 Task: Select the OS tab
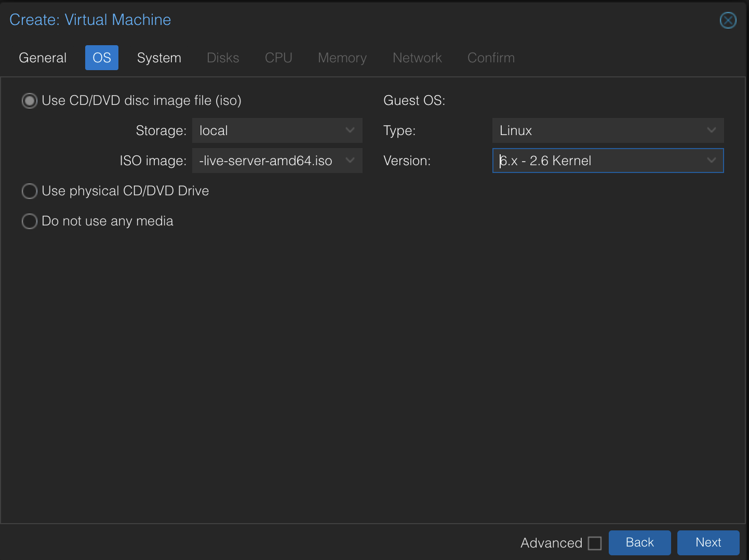tap(101, 58)
